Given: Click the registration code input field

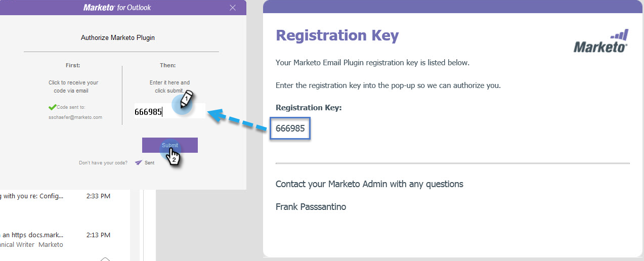Looking at the screenshot, I should pyautogui.click(x=169, y=112).
